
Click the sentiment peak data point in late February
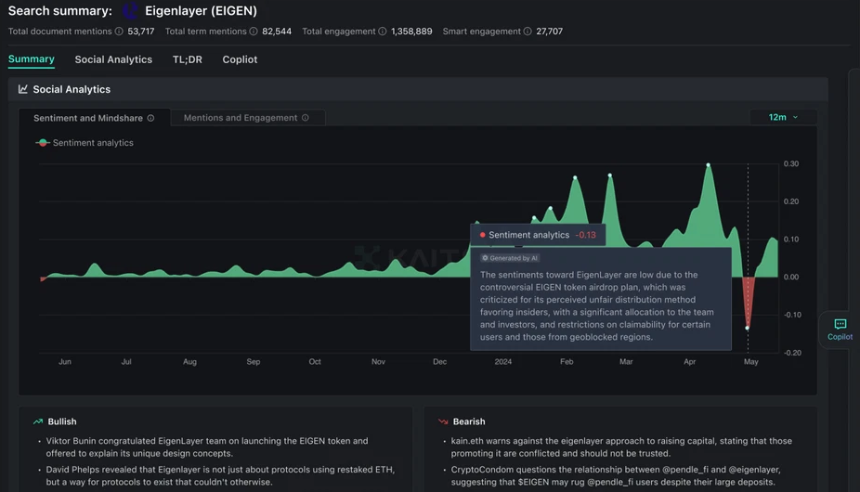tap(610, 176)
